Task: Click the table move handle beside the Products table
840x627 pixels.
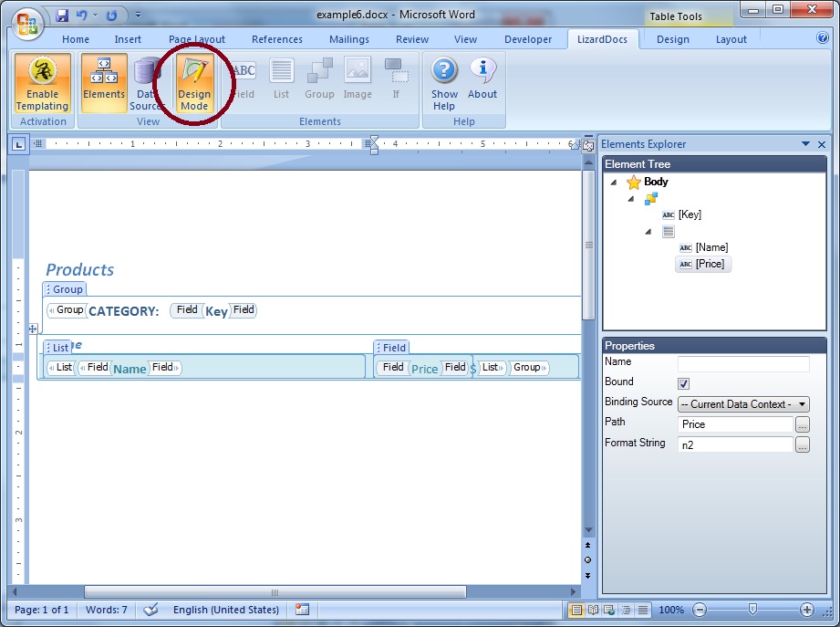Action: 33,329
